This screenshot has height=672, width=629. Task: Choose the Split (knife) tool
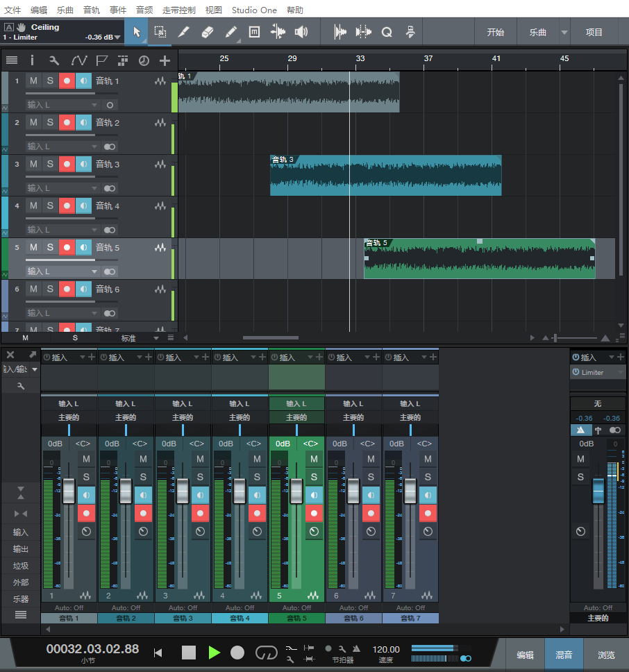[184, 32]
